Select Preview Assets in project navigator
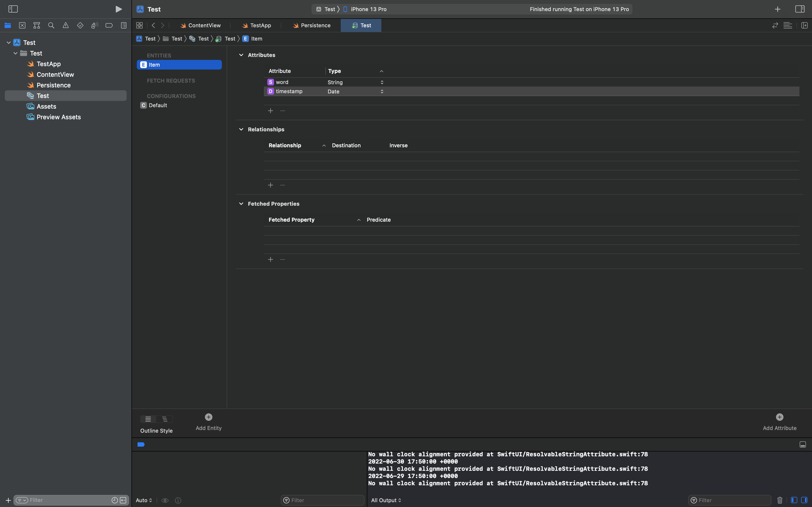 [58, 117]
